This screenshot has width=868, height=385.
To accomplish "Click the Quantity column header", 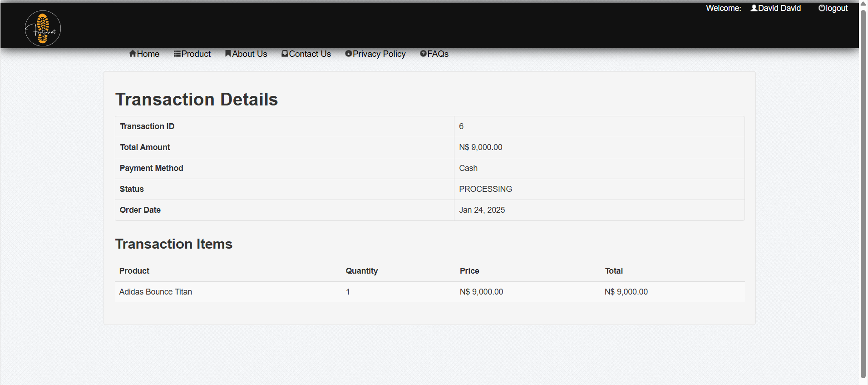I will tap(362, 271).
